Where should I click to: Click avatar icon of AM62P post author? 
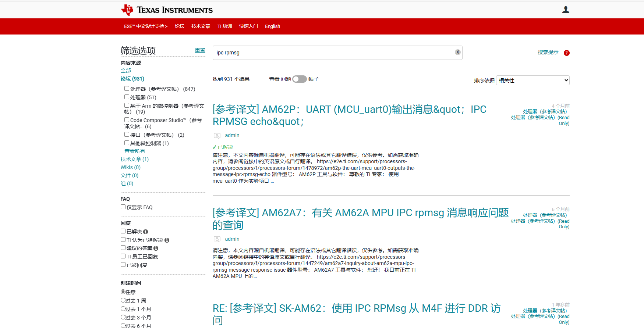[x=217, y=136]
